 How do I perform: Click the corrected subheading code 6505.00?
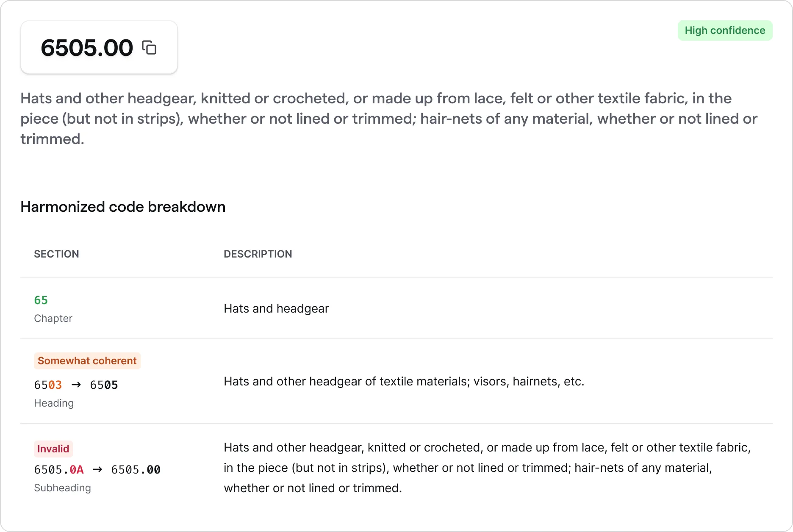pyautogui.click(x=136, y=470)
